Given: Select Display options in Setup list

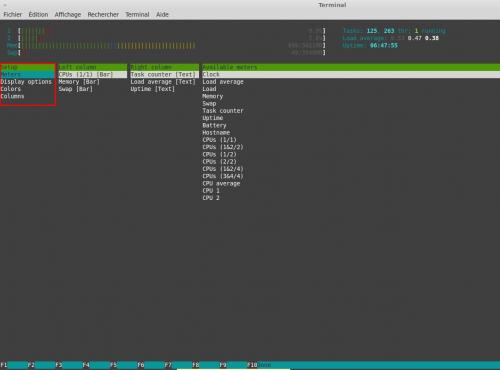Looking at the screenshot, I should tap(27, 82).
